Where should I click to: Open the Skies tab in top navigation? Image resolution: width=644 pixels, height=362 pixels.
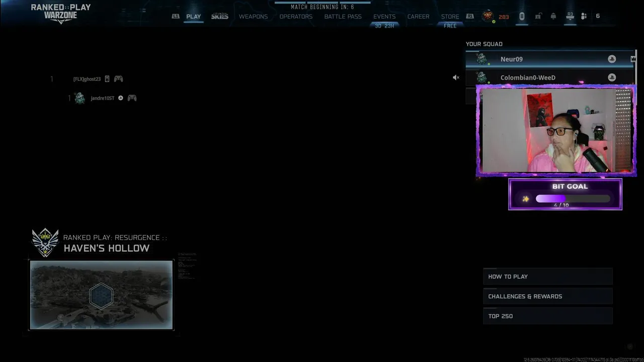220,17
